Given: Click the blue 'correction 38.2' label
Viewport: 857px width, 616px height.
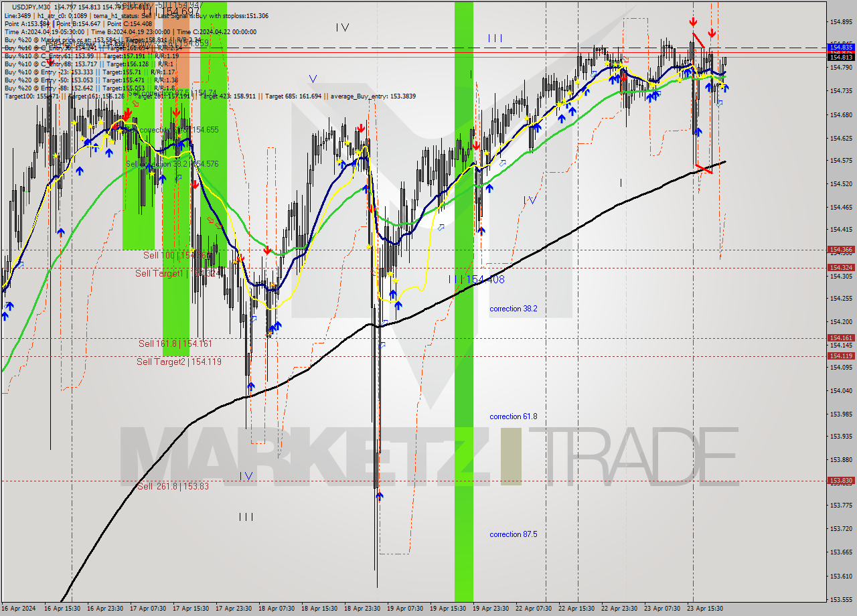Looking at the screenshot, I should [x=513, y=309].
